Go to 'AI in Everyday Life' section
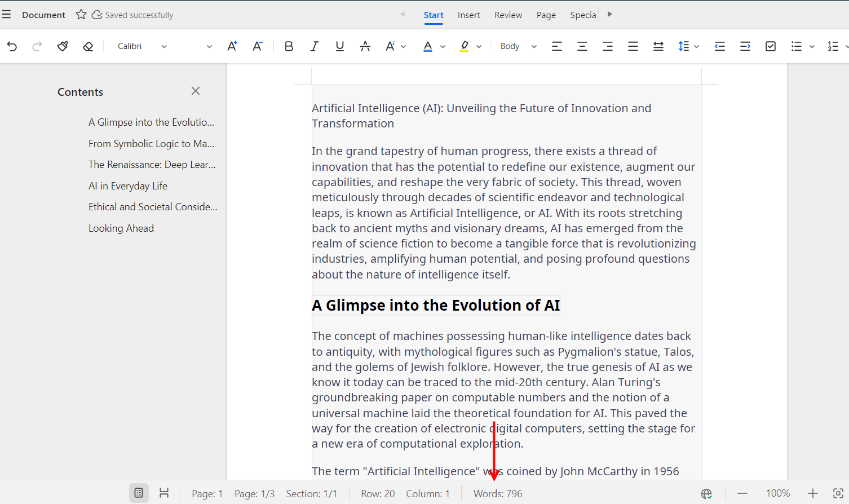 point(128,186)
